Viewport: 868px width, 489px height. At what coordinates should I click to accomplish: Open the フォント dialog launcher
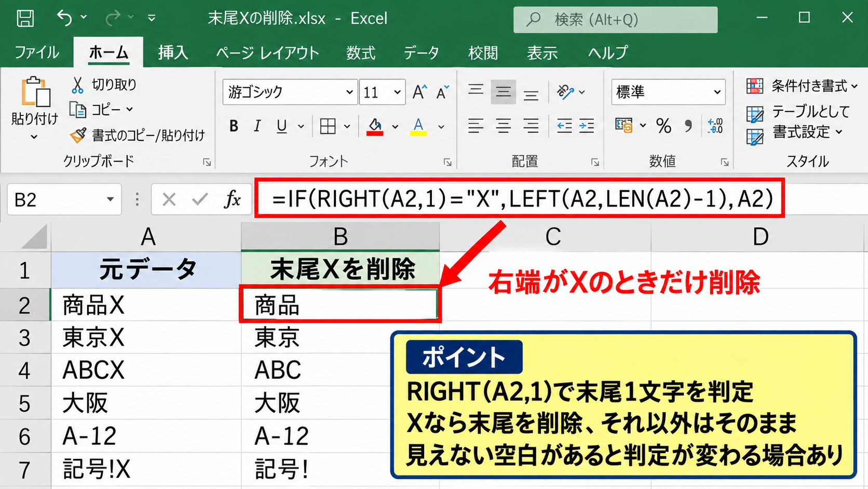point(447,163)
